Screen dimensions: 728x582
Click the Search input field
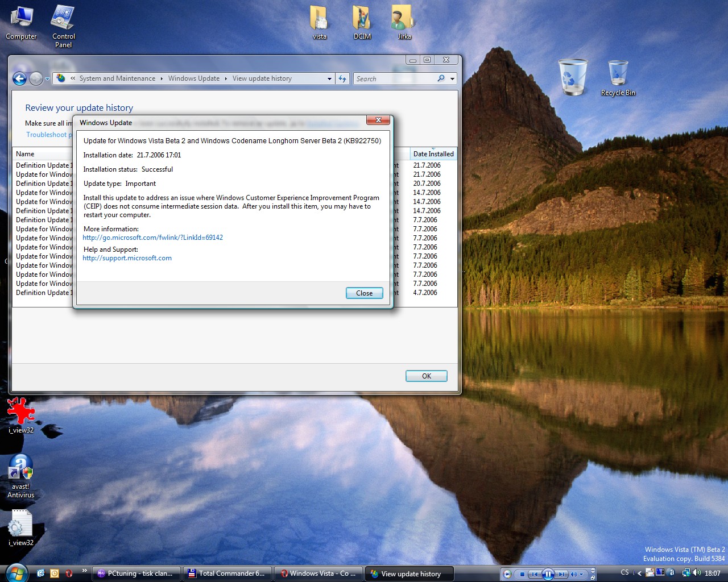(x=394, y=79)
